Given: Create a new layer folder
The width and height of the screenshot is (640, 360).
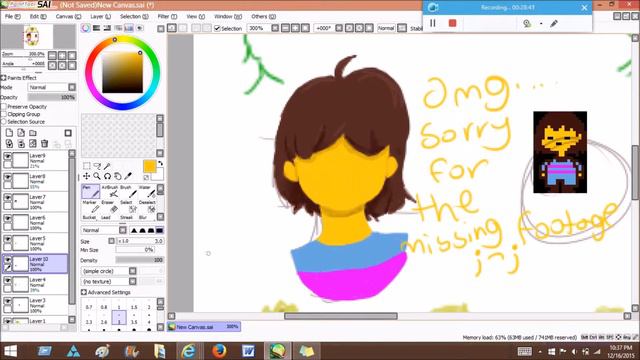Looking at the screenshot, I should point(33,133).
